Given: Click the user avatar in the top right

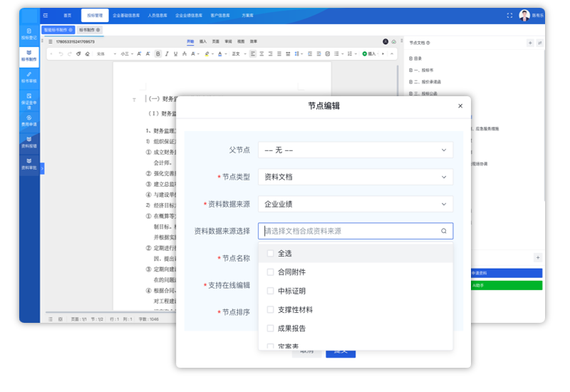Looking at the screenshot, I should [524, 15].
